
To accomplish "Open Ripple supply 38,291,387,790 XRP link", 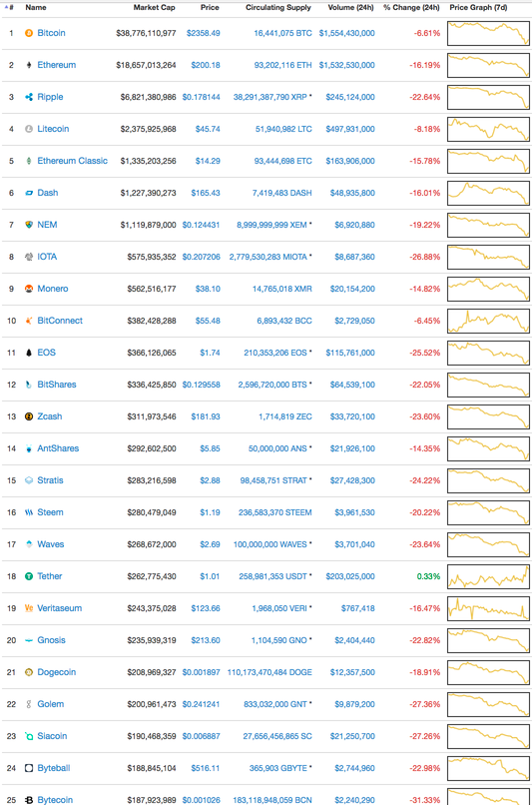I will tap(269, 97).
